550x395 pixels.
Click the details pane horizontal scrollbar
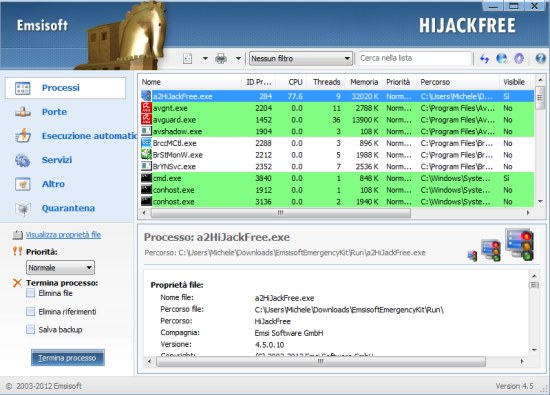click(x=321, y=361)
